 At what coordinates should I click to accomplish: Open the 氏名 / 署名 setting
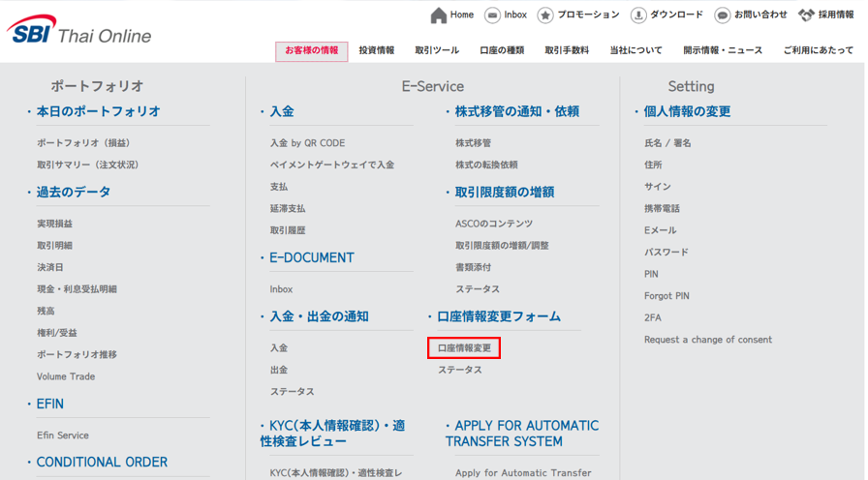point(667,142)
